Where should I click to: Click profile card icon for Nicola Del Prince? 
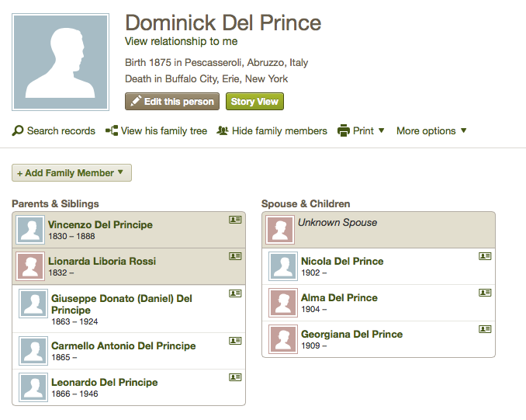tap(485, 256)
